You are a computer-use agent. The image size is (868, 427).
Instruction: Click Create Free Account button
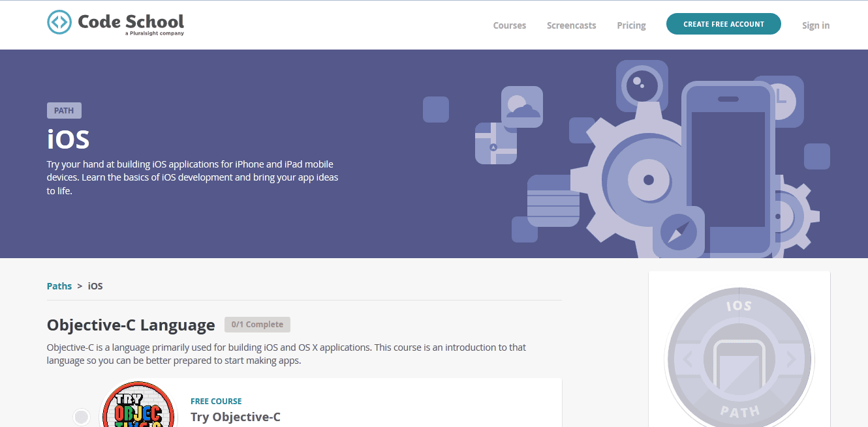724,24
